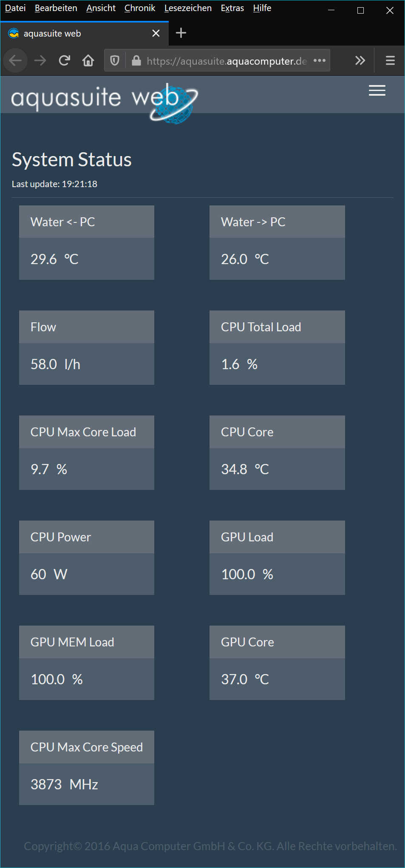405x868 pixels.
Task: Expand more toolbar tools chevron
Action: pyautogui.click(x=360, y=61)
